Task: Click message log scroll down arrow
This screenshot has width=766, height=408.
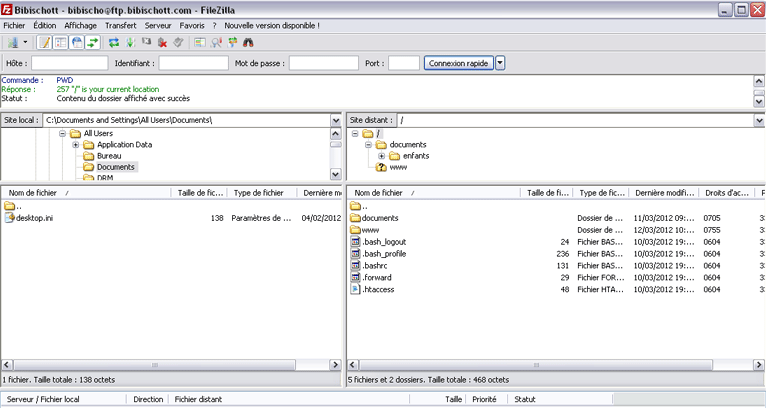Action: 759,101
